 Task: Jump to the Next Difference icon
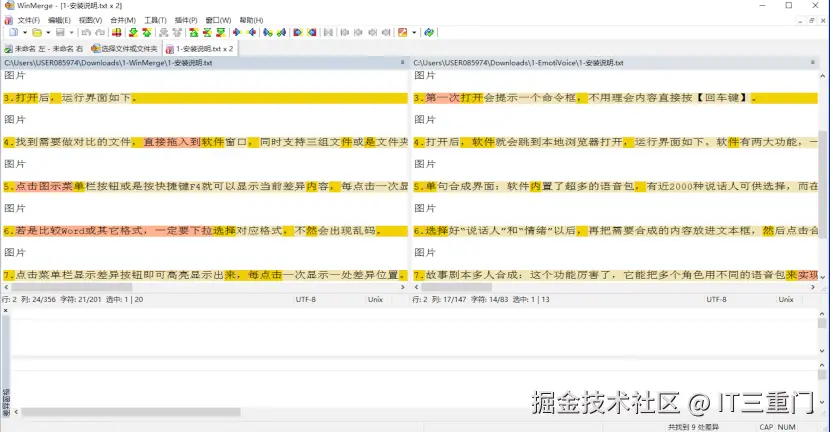[133, 32]
